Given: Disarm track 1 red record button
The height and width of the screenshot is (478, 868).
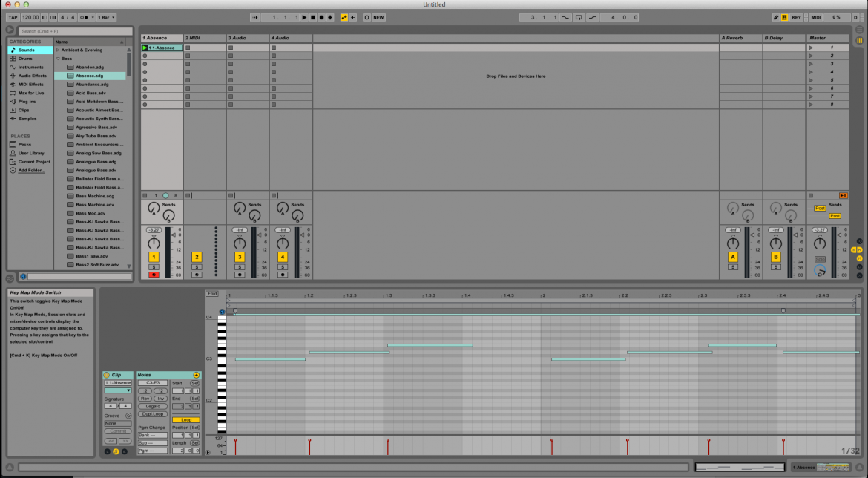Looking at the screenshot, I should [154, 275].
